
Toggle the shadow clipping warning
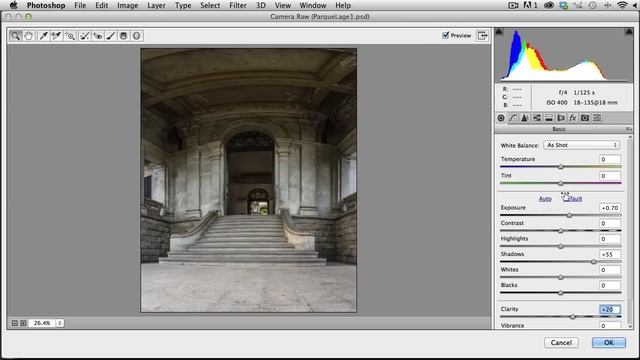499,31
